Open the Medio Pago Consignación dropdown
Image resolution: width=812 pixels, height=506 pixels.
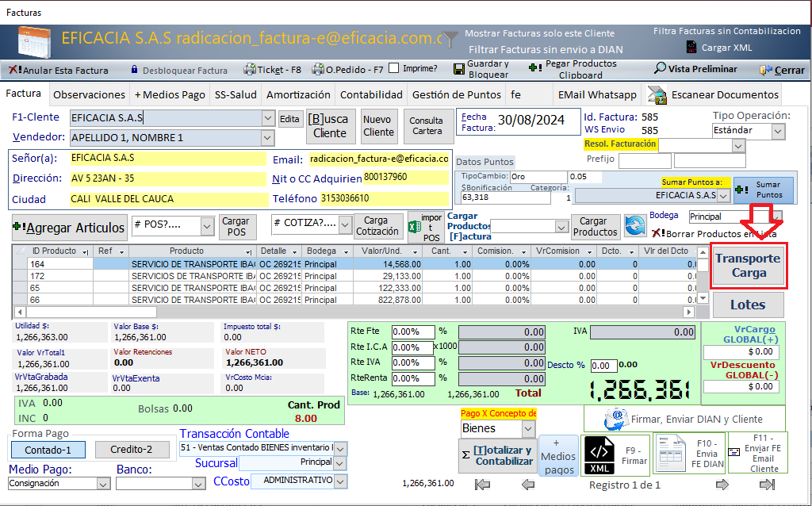[103, 484]
